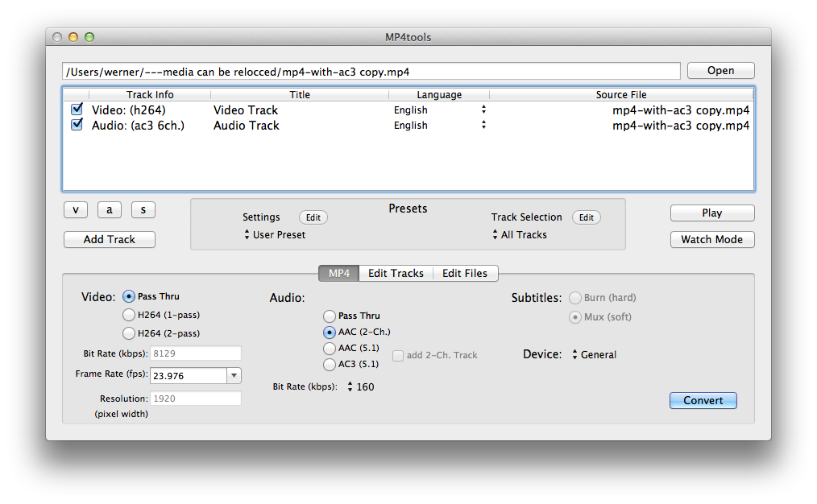The image size is (817, 504).
Task: Click the audio source file 'mp4-with-ac3 copy.mp4'
Action: 681,126
